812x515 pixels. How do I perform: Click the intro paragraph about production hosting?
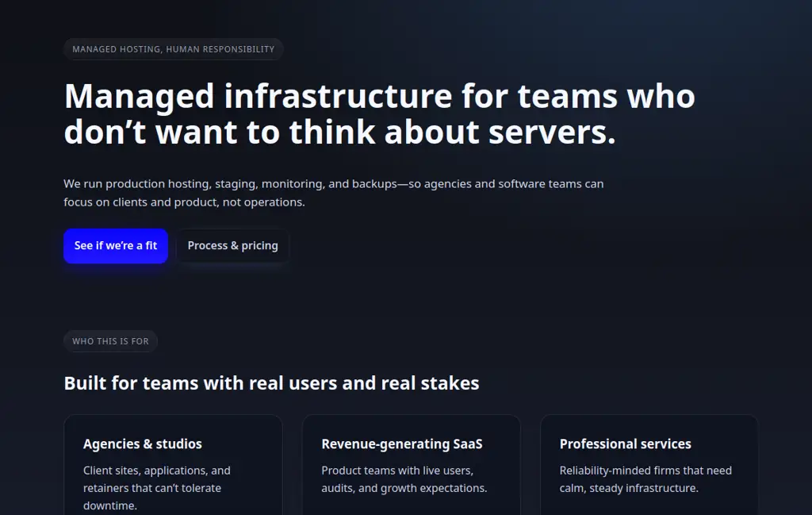click(333, 192)
